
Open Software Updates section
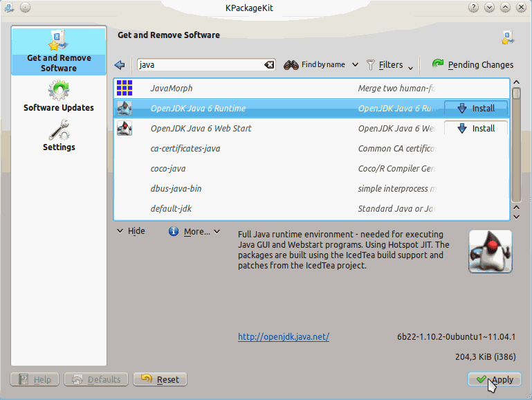click(59, 96)
